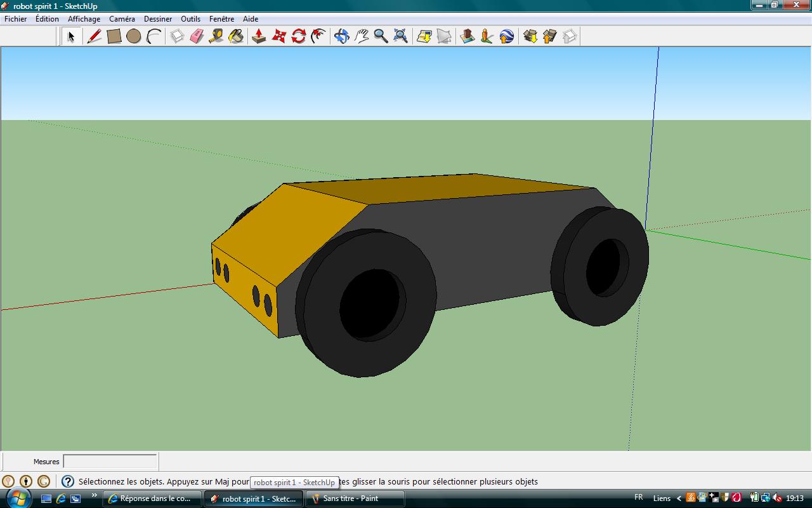Open the Fenêtre menu

pyautogui.click(x=221, y=19)
